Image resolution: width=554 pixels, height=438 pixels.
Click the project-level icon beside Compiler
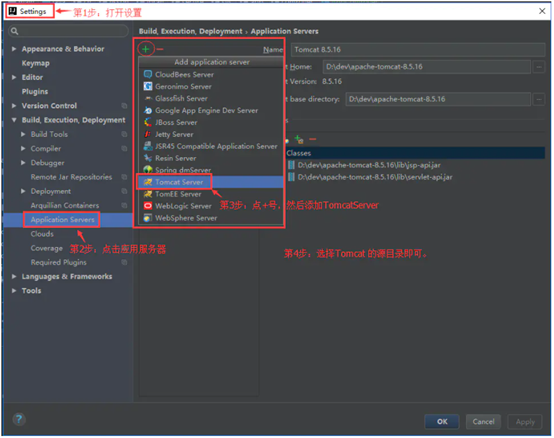tap(124, 148)
